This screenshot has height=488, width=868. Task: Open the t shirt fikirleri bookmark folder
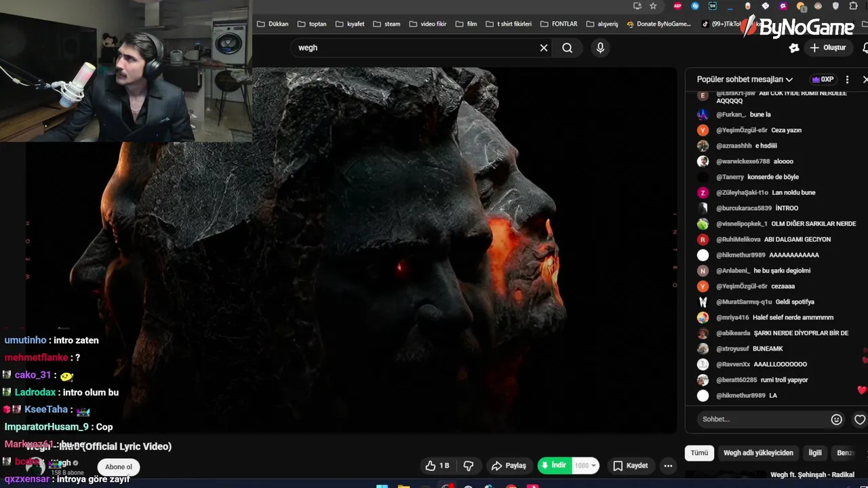point(509,24)
